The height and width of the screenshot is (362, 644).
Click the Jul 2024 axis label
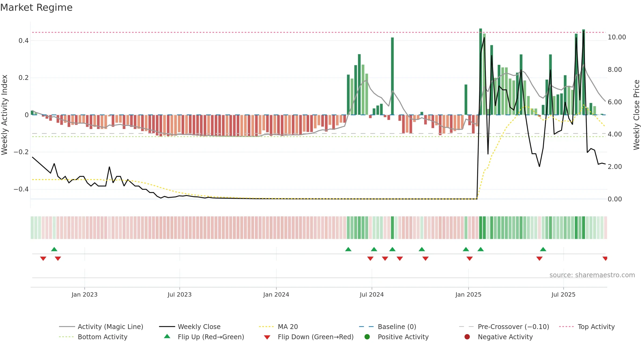372,294
